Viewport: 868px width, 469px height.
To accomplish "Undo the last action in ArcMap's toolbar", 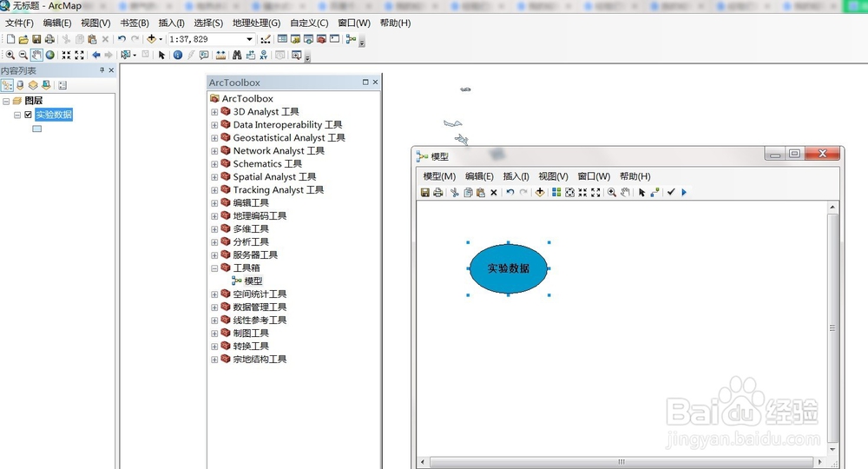I will (x=122, y=39).
